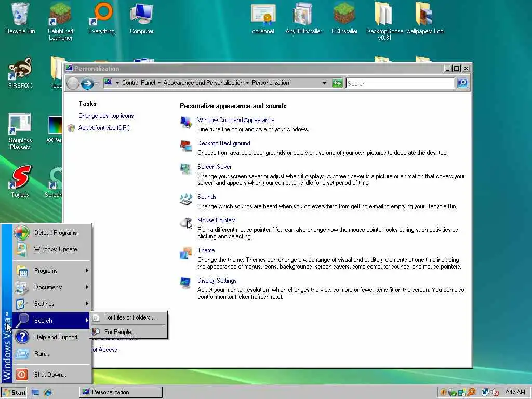Choose For People... submenu item
532x399 pixels.
pyautogui.click(x=129, y=332)
